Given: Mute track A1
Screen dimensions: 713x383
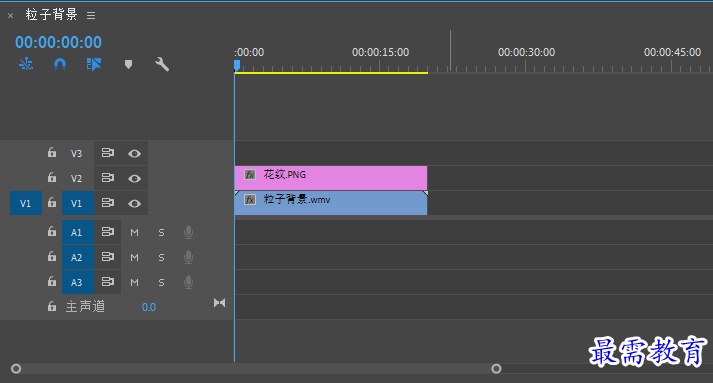Looking at the screenshot, I should click(x=134, y=232).
